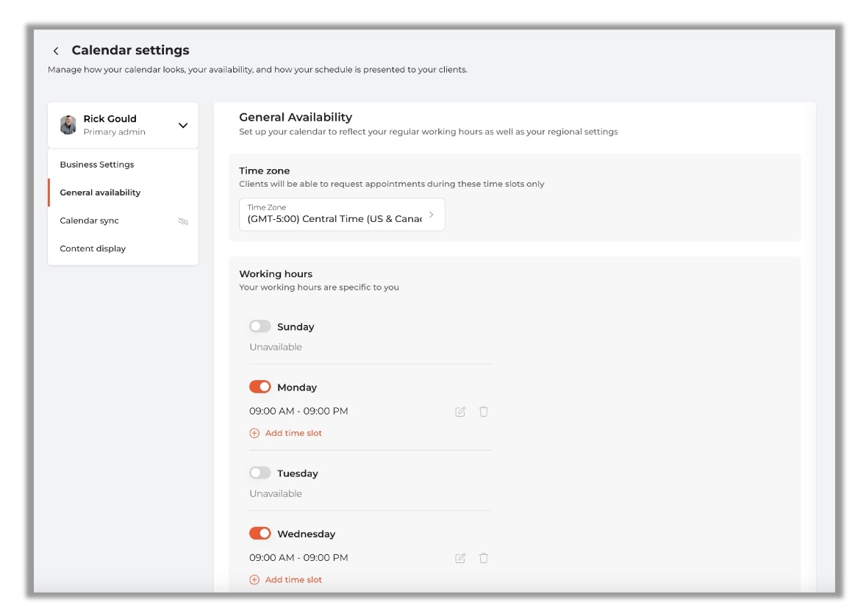Screen dimensions: 866x616
Task: Enable the Sunday availability toggle
Action: (260, 326)
